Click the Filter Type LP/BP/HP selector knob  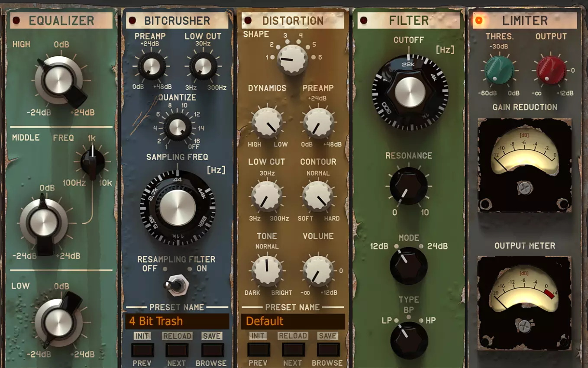tap(409, 340)
